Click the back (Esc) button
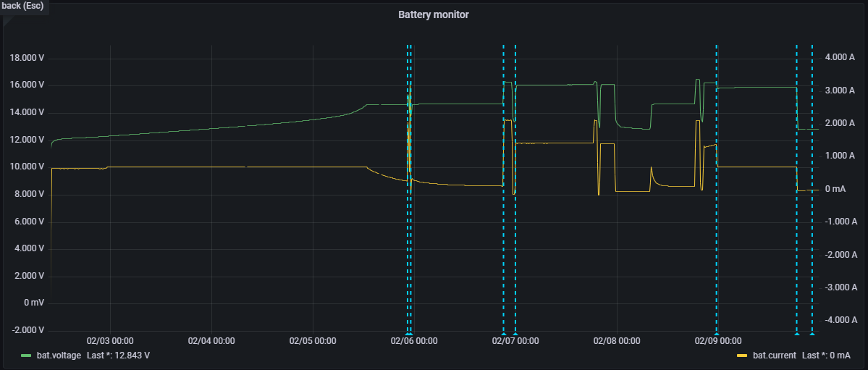This screenshot has width=868, height=370. [23, 6]
